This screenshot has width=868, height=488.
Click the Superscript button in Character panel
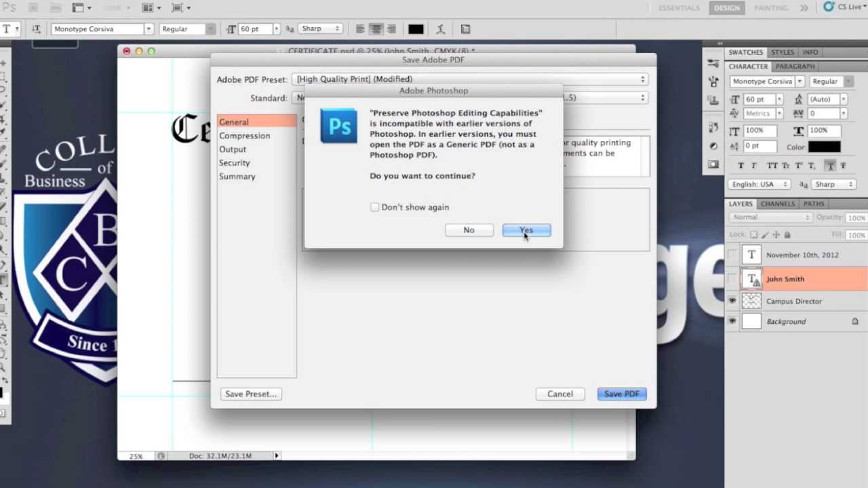(800, 165)
